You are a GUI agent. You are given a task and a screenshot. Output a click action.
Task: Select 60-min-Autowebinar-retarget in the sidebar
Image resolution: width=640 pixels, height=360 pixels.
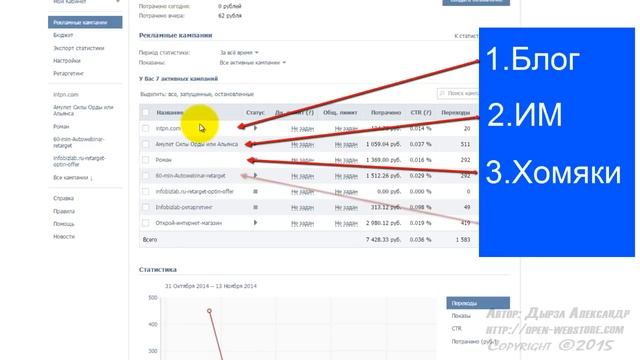pyautogui.click(x=79, y=142)
